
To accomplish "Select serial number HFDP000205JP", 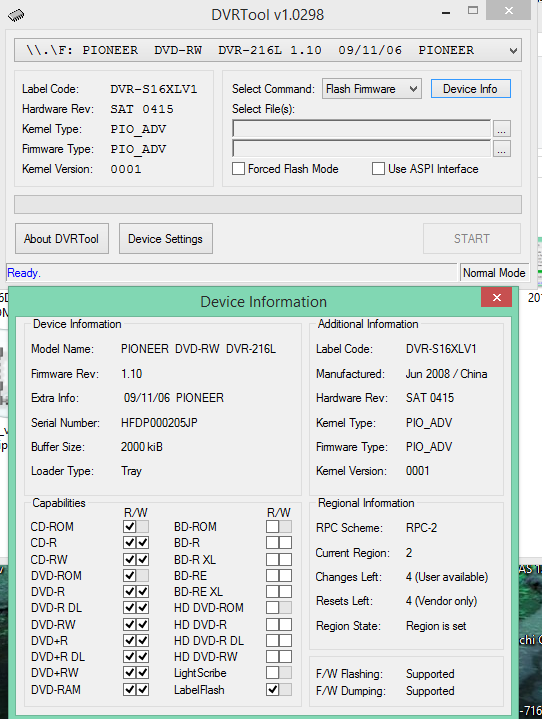I will pyautogui.click(x=159, y=423).
